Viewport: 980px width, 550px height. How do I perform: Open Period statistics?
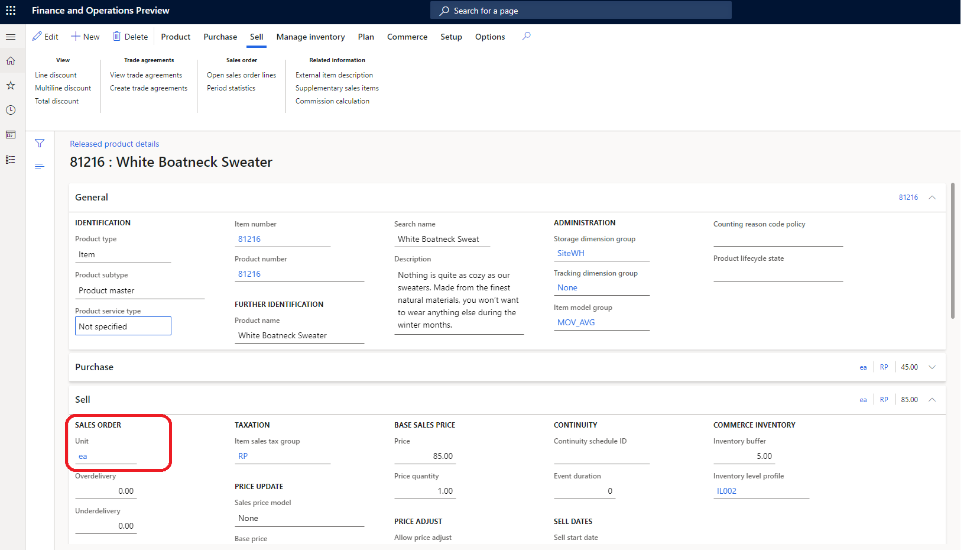(x=231, y=88)
